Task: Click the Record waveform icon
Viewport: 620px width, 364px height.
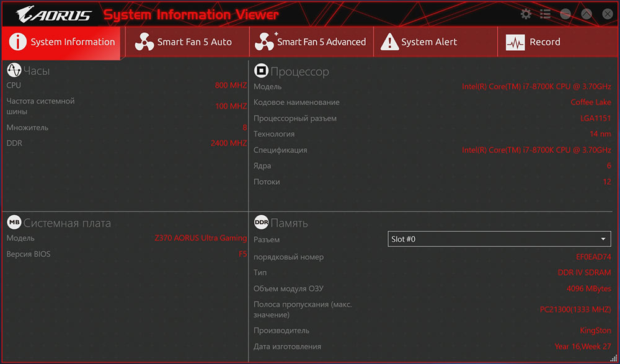Action: pyautogui.click(x=515, y=42)
